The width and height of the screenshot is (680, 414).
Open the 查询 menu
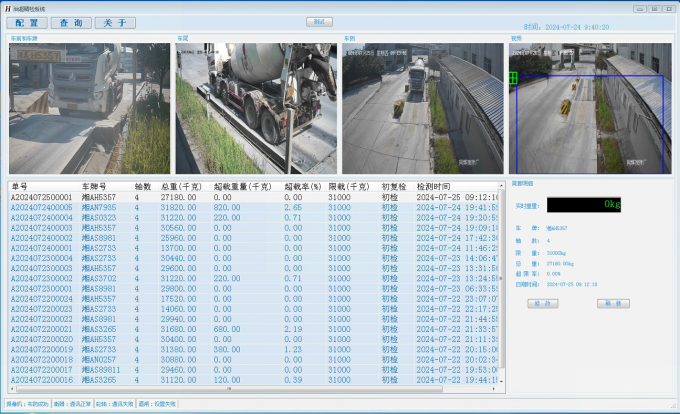pyautogui.click(x=70, y=22)
